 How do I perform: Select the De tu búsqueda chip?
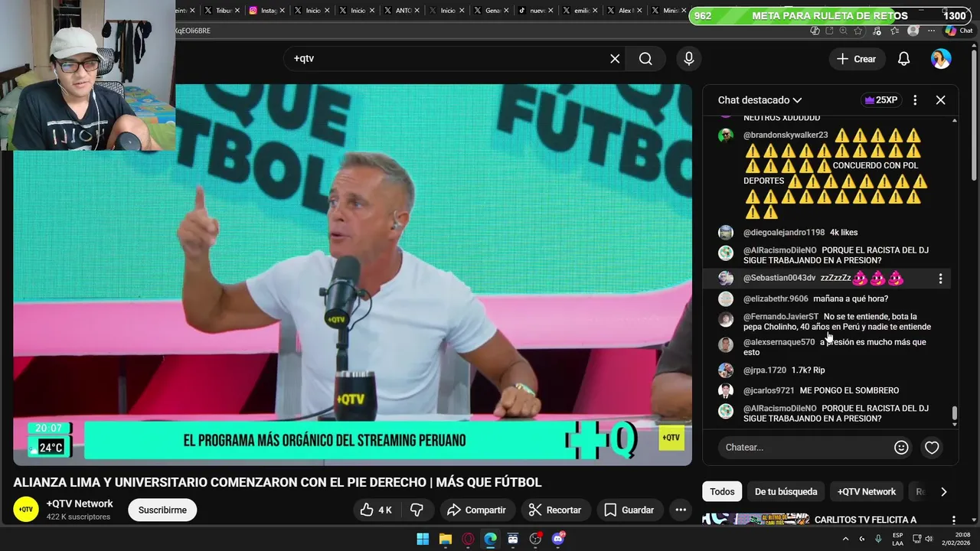pyautogui.click(x=786, y=492)
